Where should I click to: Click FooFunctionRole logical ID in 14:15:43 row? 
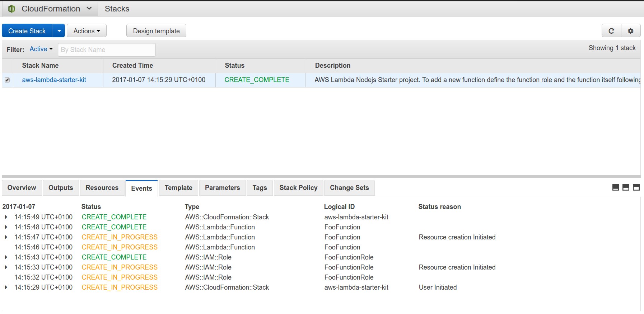click(x=349, y=257)
